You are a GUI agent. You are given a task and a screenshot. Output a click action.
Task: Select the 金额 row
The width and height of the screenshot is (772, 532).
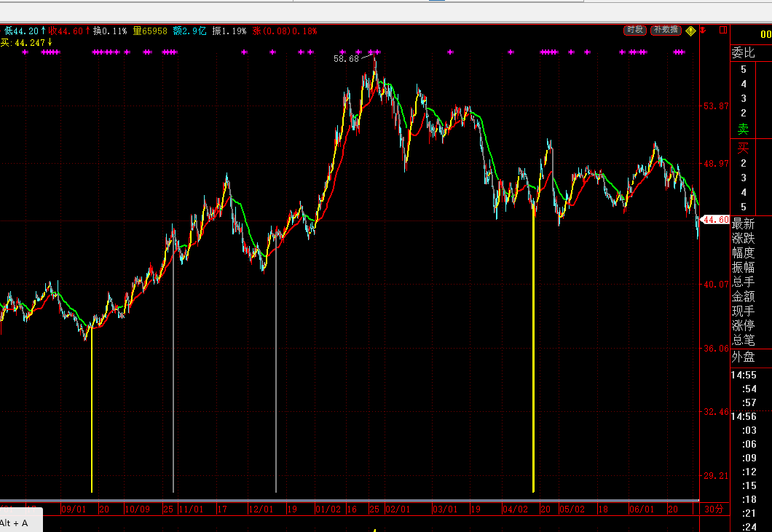point(743,296)
